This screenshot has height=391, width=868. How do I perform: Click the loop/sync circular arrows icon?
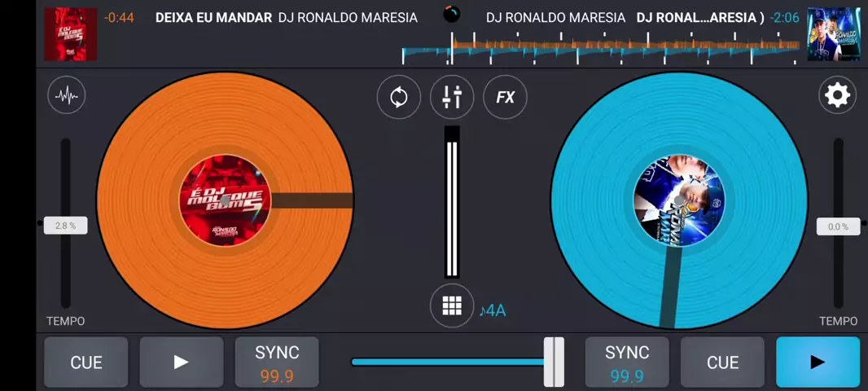tap(398, 98)
